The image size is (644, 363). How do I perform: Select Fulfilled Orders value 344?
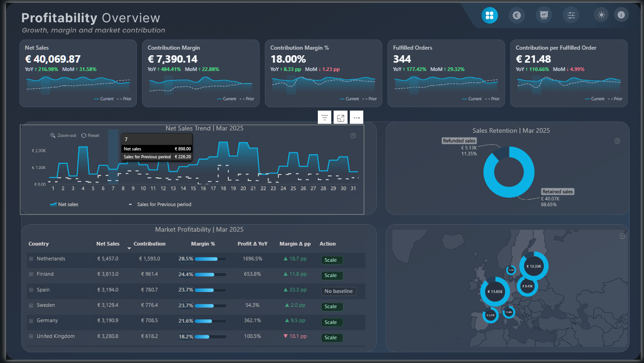[x=402, y=59]
